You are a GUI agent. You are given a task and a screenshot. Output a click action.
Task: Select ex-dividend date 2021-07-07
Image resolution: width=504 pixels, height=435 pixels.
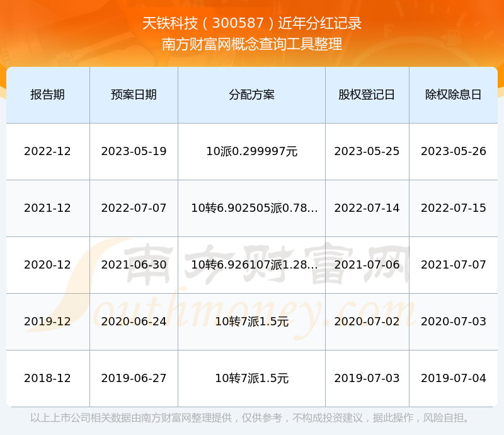[453, 265]
